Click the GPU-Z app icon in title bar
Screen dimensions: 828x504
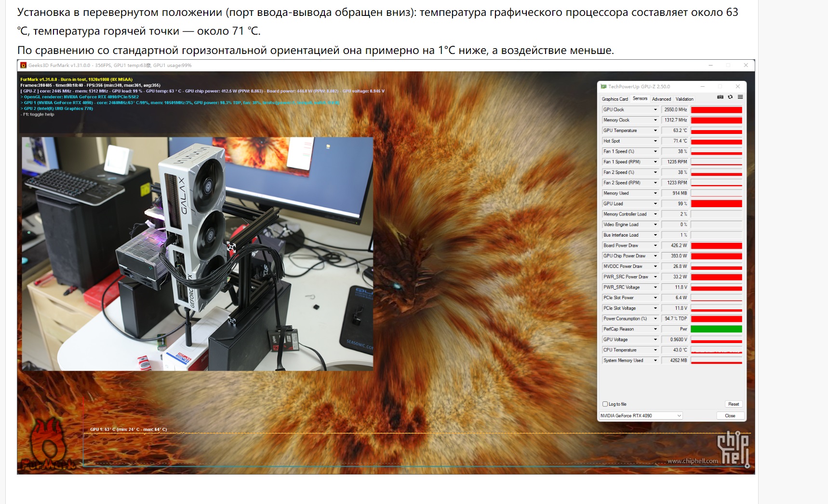[x=603, y=87]
